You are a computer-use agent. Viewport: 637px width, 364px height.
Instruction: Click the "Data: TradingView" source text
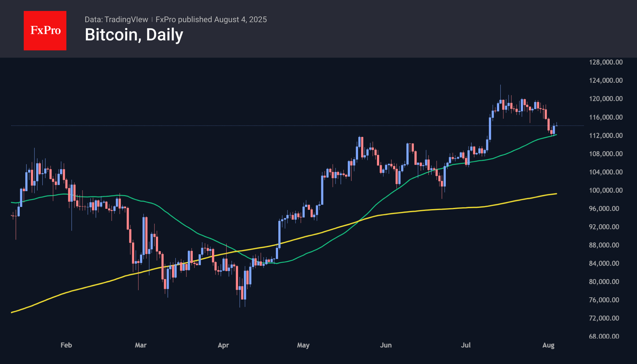coord(116,19)
